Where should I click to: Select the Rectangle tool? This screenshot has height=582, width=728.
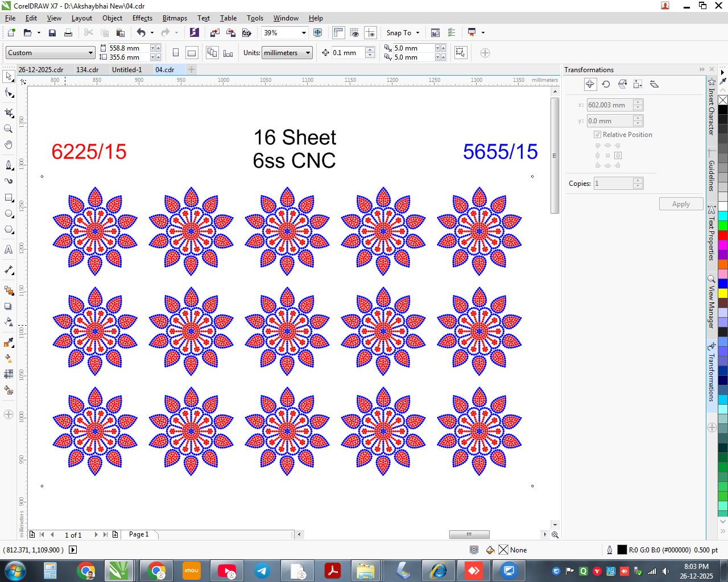point(9,197)
